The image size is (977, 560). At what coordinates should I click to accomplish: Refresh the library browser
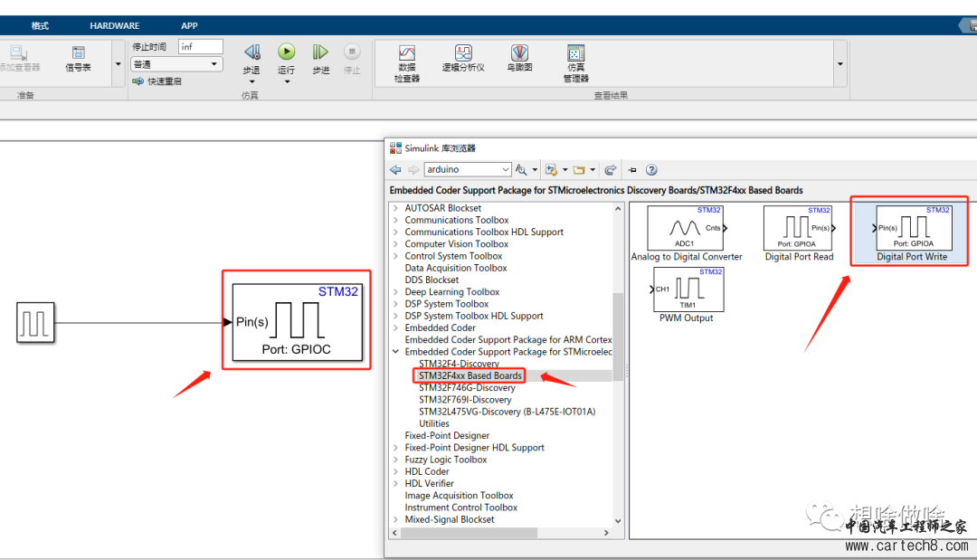pos(610,169)
